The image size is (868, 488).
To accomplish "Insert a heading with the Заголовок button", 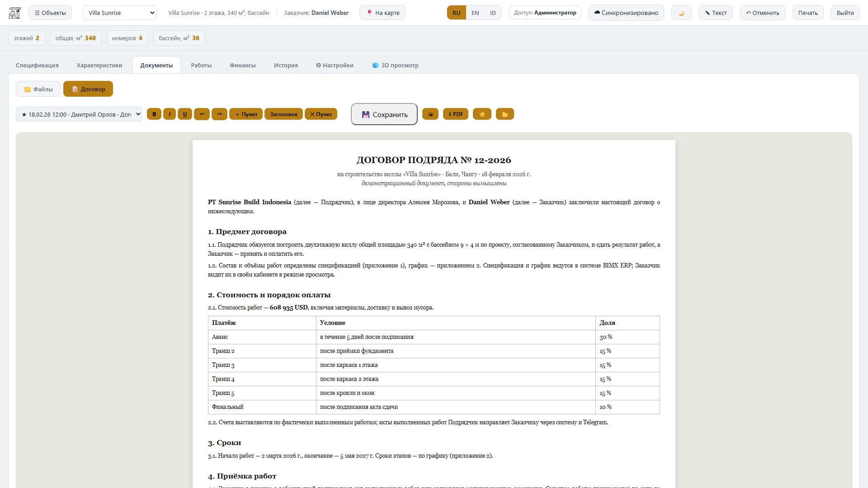I will 284,114.
